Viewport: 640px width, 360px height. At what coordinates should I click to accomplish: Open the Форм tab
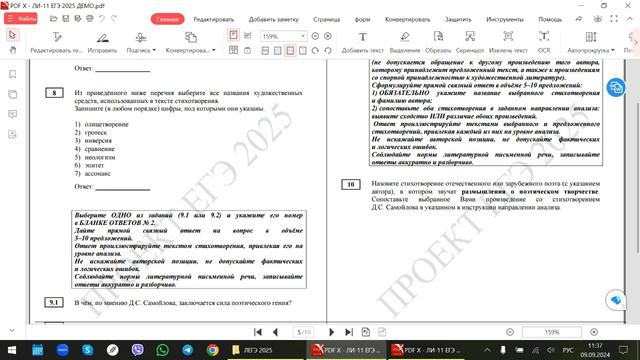click(x=362, y=19)
